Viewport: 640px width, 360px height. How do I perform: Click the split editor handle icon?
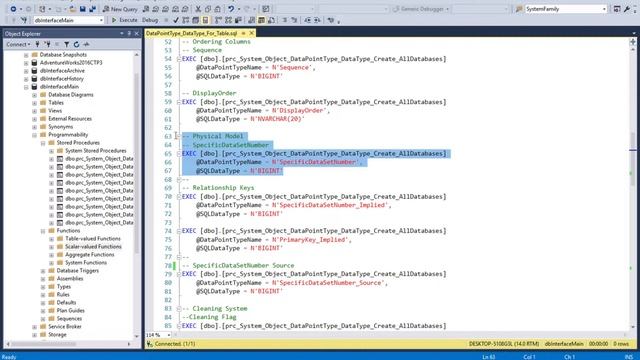(633, 42)
